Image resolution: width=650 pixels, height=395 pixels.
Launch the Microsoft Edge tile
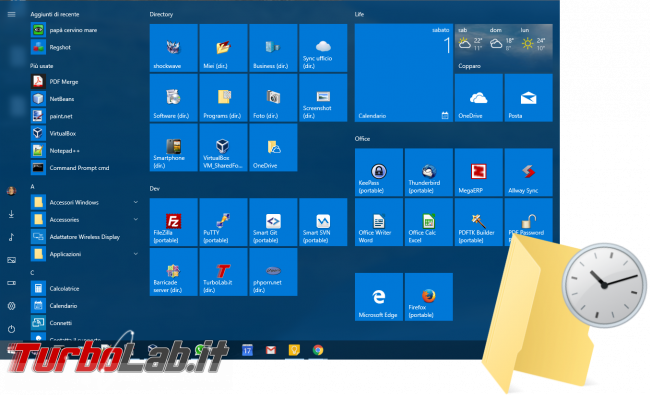pyautogui.click(x=379, y=297)
